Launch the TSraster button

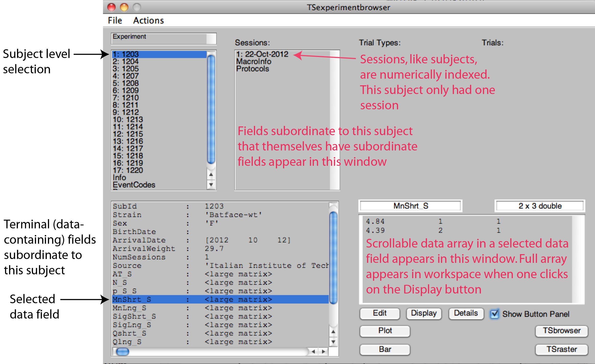coord(561,349)
